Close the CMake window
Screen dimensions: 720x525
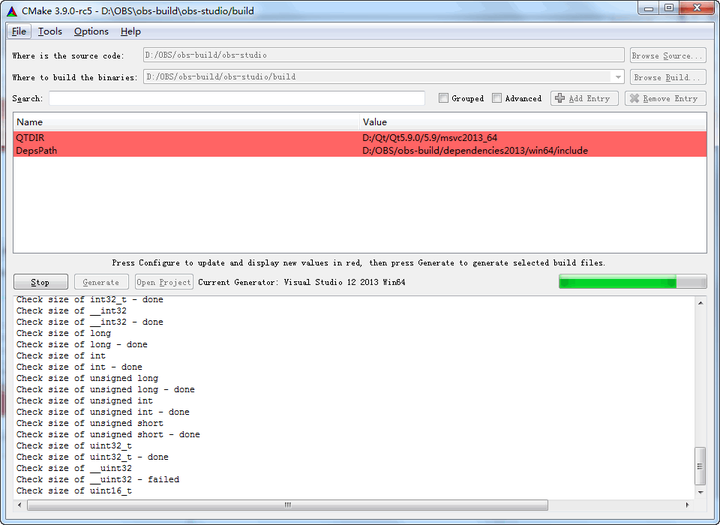[697, 8]
